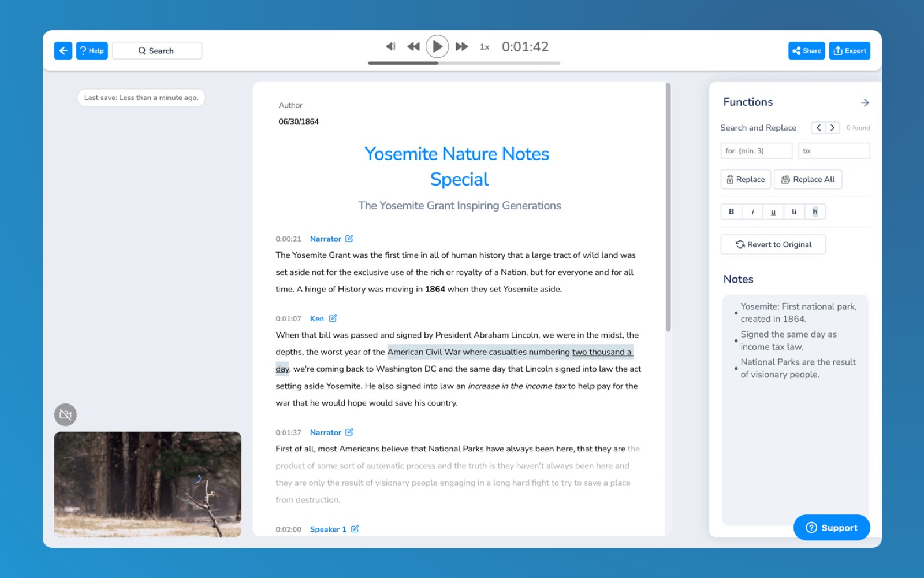
Task: Click the transcript vertical scrollbar
Action: (668, 207)
